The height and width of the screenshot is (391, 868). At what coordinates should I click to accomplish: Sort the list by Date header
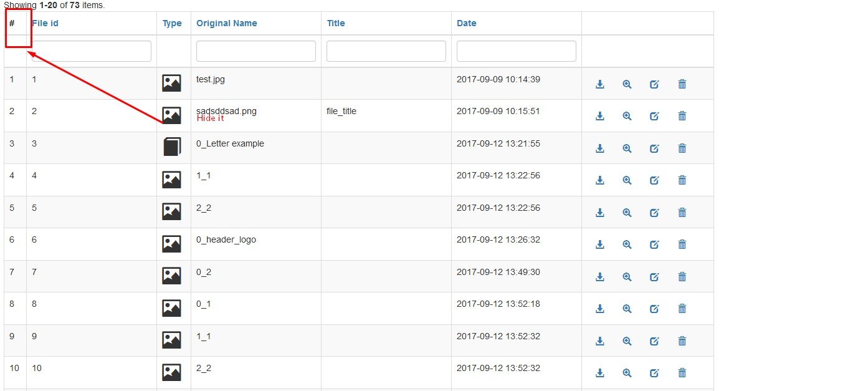click(x=466, y=23)
